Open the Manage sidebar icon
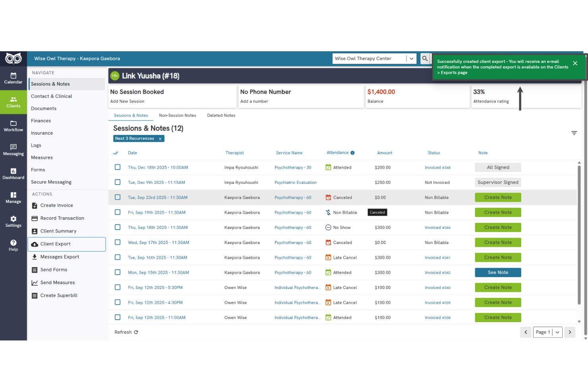The width and height of the screenshot is (588, 392). click(x=13, y=197)
